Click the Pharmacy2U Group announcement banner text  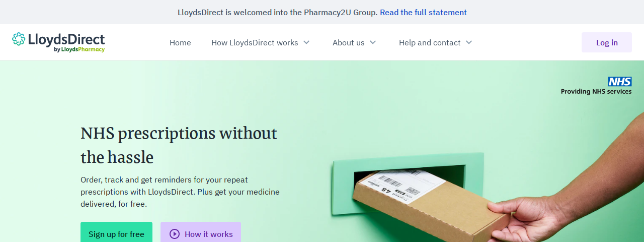(x=277, y=12)
